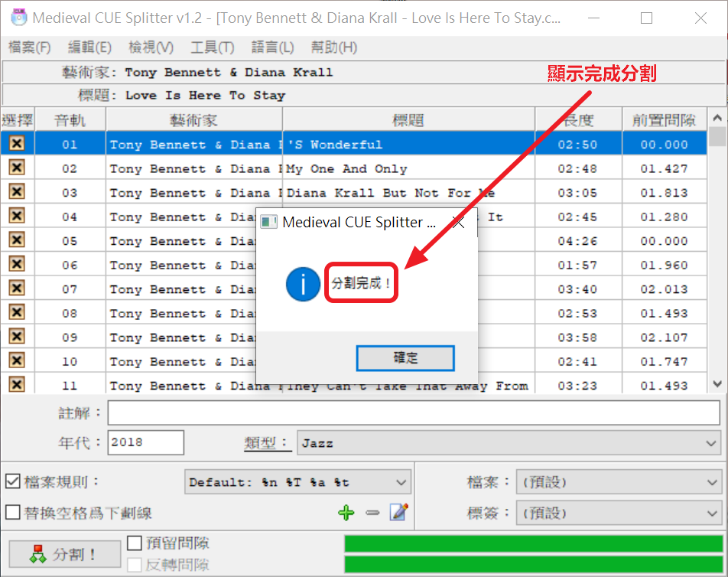This screenshot has height=577, width=728.
Task: Click the lower green progress bar
Action: [x=534, y=564]
